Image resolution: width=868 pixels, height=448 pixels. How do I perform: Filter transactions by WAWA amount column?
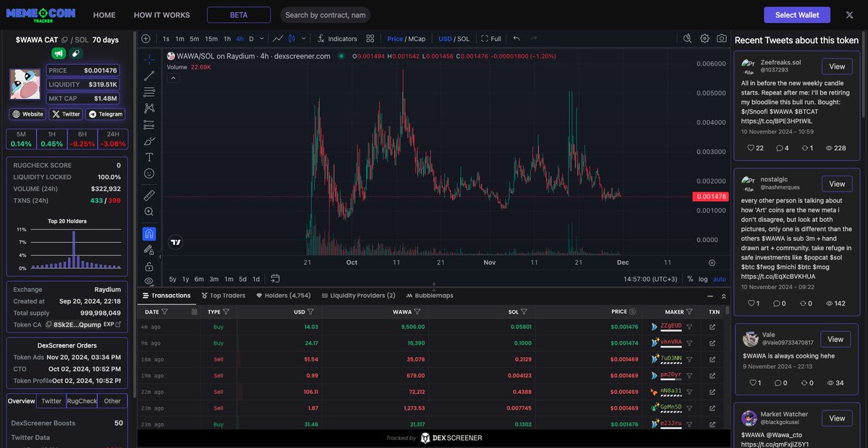pos(417,312)
